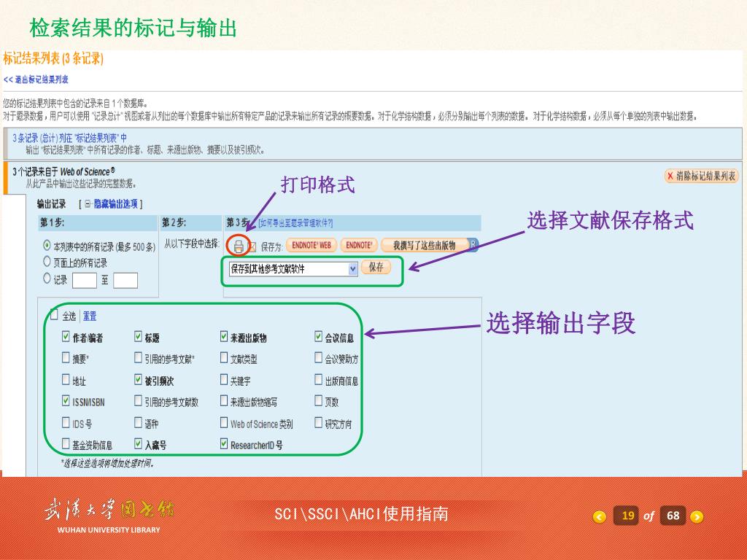Click the 我撰写了这些出版物 button

pyautogui.click(x=425, y=245)
